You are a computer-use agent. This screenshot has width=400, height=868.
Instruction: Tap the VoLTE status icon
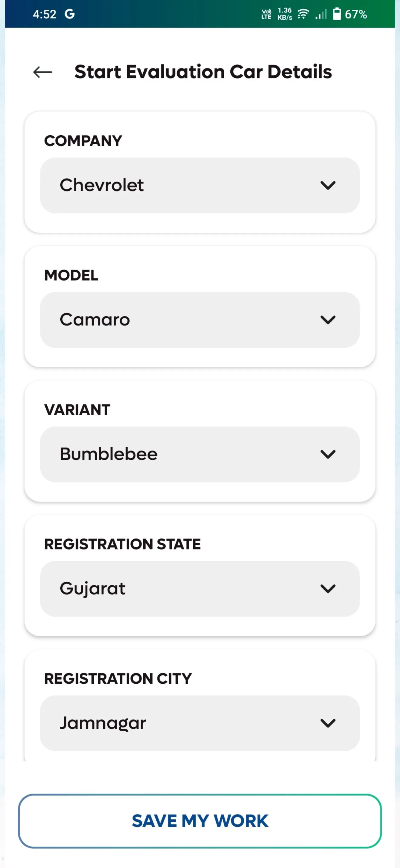coord(266,14)
